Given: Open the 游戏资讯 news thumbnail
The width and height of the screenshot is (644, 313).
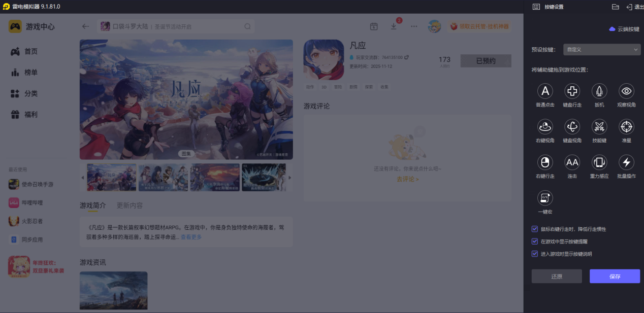Looking at the screenshot, I should [x=113, y=290].
